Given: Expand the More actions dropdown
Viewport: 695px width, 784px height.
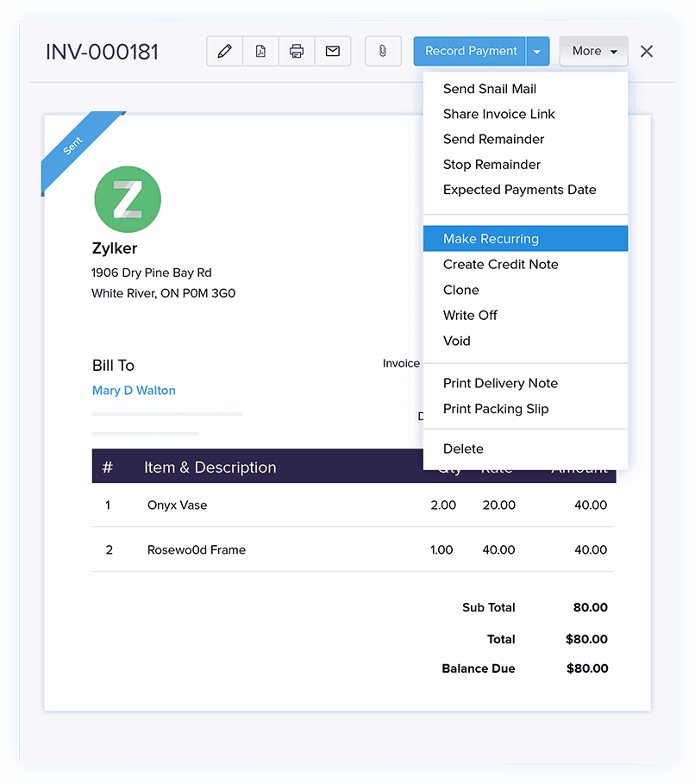Looking at the screenshot, I should [x=593, y=51].
